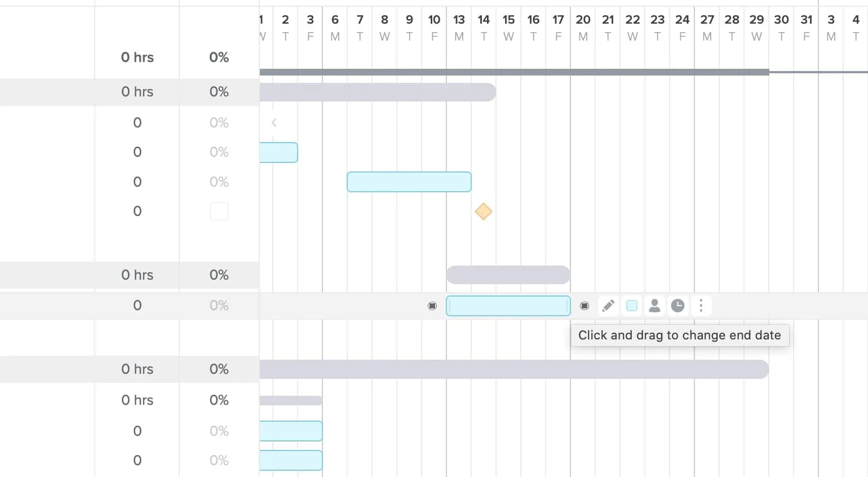Viewport: 868px width, 477px height.
Task: Tick the milestone completion checkbox
Action: (219, 211)
